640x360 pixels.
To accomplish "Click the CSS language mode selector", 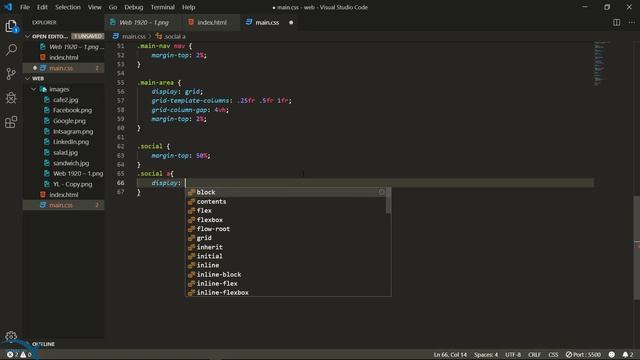I will click(x=553, y=354).
